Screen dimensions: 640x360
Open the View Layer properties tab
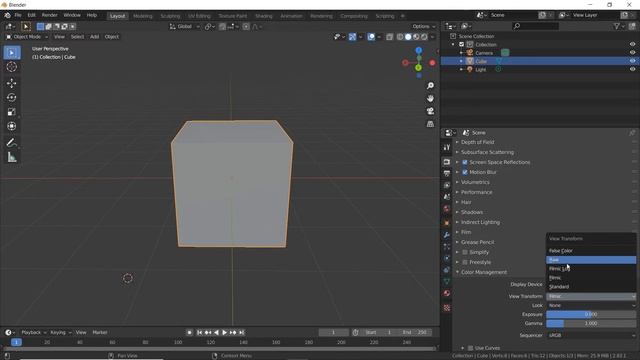click(x=447, y=185)
